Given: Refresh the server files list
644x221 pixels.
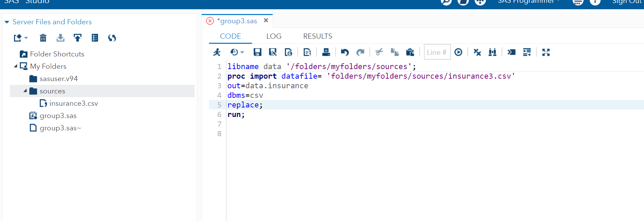Looking at the screenshot, I should tap(112, 38).
